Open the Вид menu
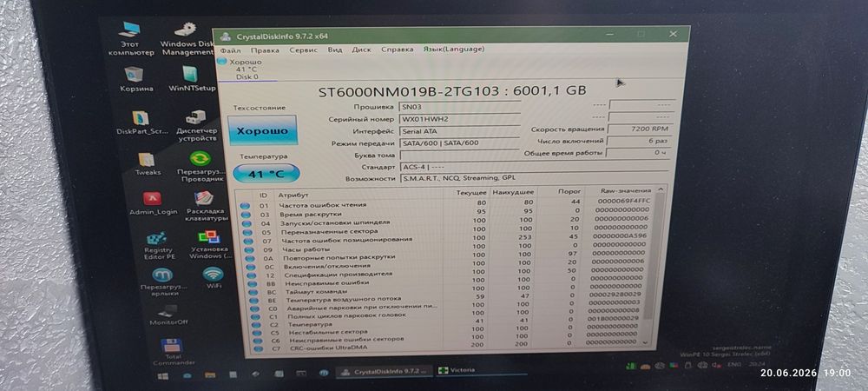Image resolution: width=868 pixels, height=391 pixels. [x=334, y=50]
